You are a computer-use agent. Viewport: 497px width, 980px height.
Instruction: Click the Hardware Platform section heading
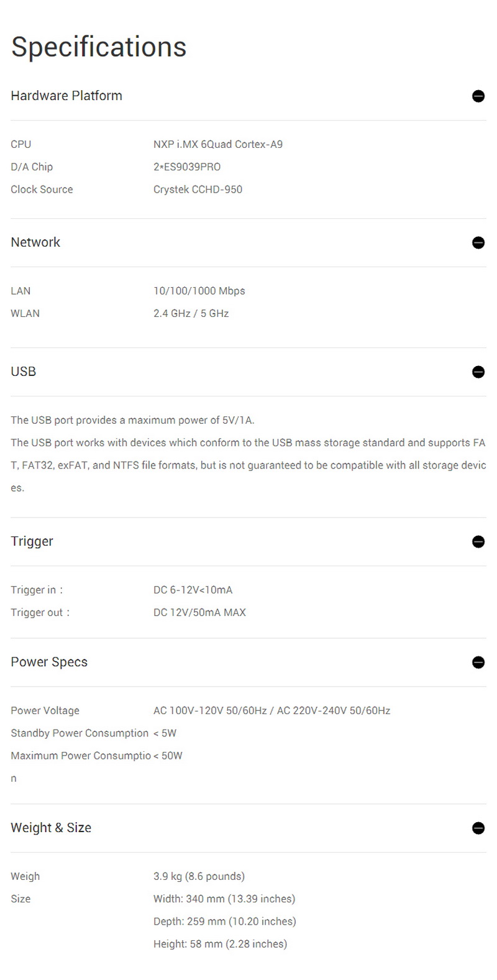66,96
